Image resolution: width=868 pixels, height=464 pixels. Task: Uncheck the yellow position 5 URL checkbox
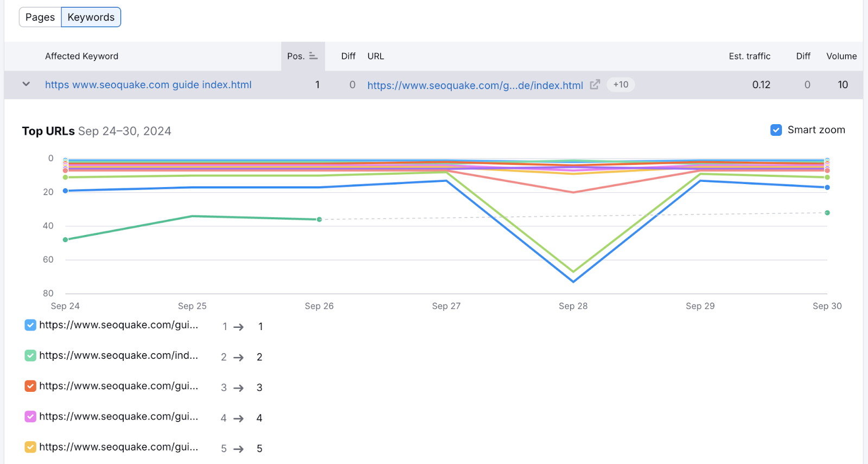30,447
